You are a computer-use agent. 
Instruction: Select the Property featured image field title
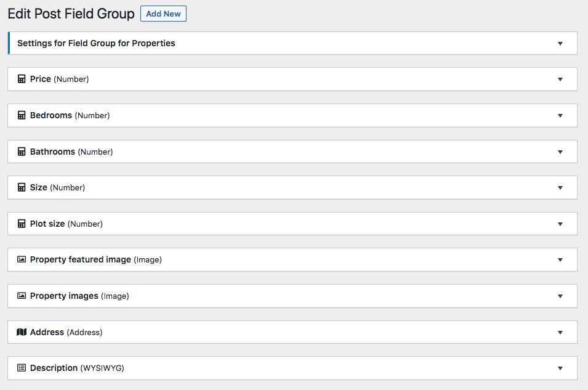coord(80,260)
